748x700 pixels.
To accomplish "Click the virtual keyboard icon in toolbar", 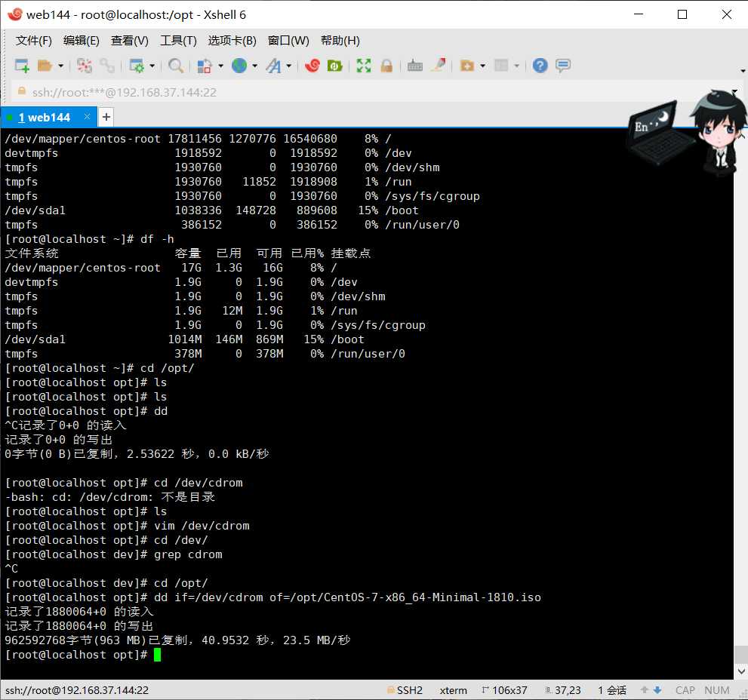I will pos(415,66).
